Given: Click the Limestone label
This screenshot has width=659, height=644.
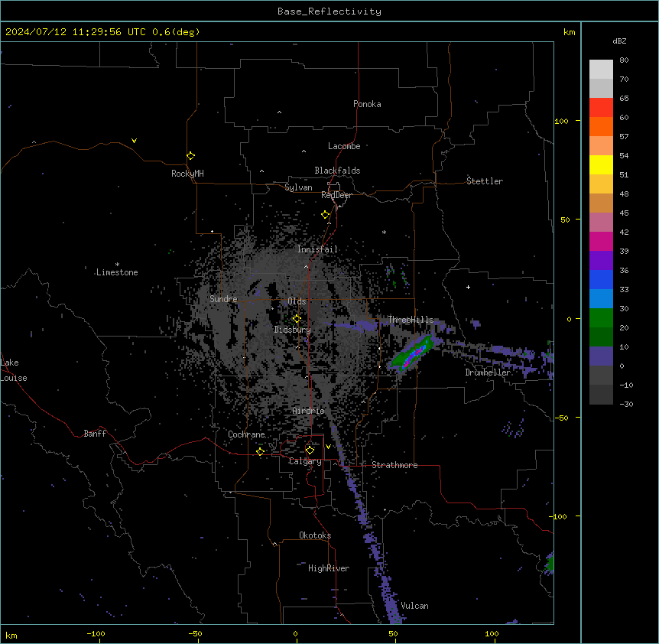Looking at the screenshot, I should (117, 272).
